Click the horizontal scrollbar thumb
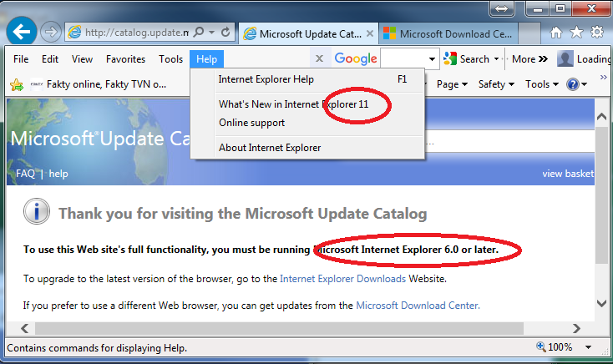 [x=279, y=328]
